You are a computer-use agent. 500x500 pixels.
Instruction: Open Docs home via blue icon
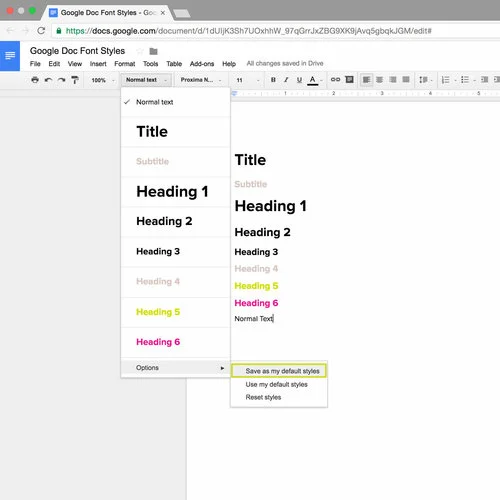(10, 56)
